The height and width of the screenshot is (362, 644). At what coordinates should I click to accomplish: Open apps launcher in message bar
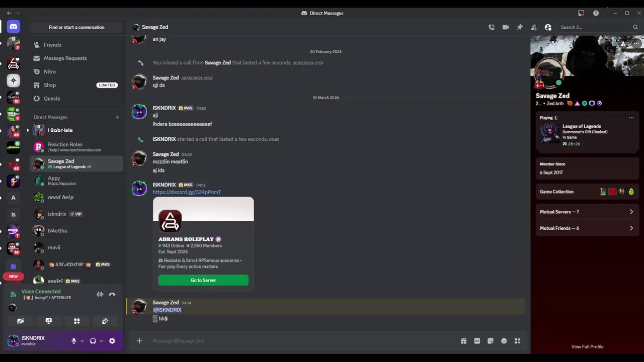517,341
